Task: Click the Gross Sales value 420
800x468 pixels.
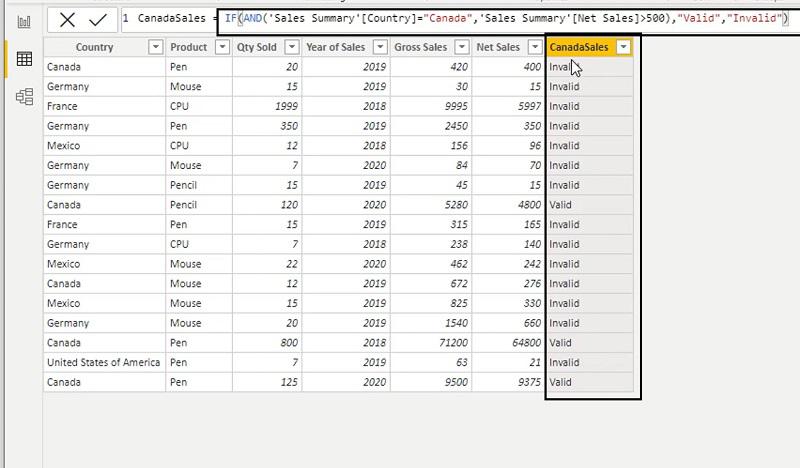Action: [x=459, y=67]
